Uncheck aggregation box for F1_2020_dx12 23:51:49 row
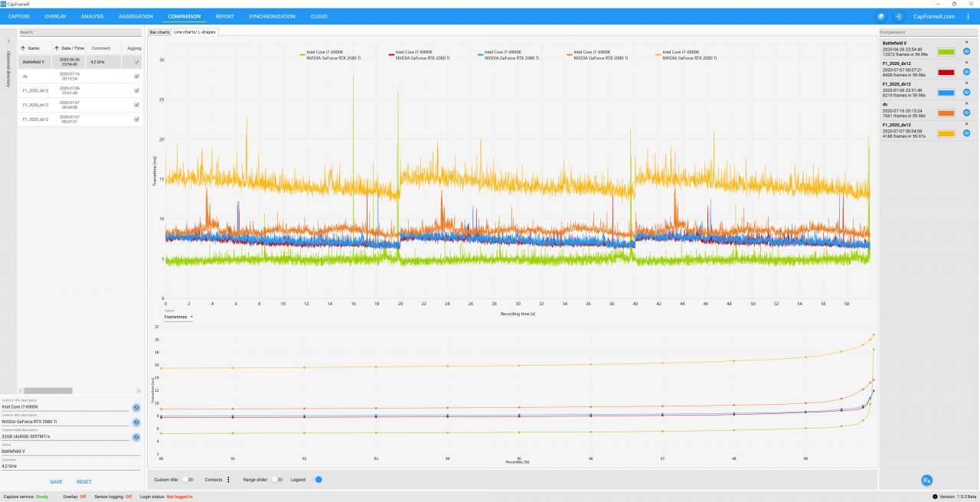The width and height of the screenshot is (980, 502). coord(136,90)
